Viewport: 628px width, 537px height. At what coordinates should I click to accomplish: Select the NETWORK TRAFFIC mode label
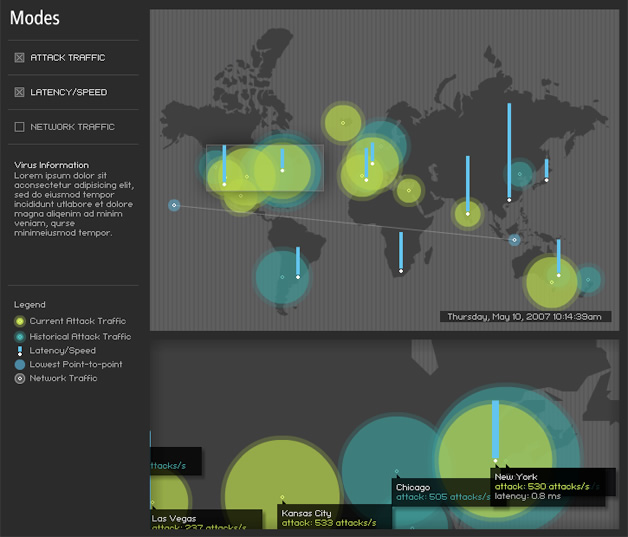pyautogui.click(x=72, y=127)
